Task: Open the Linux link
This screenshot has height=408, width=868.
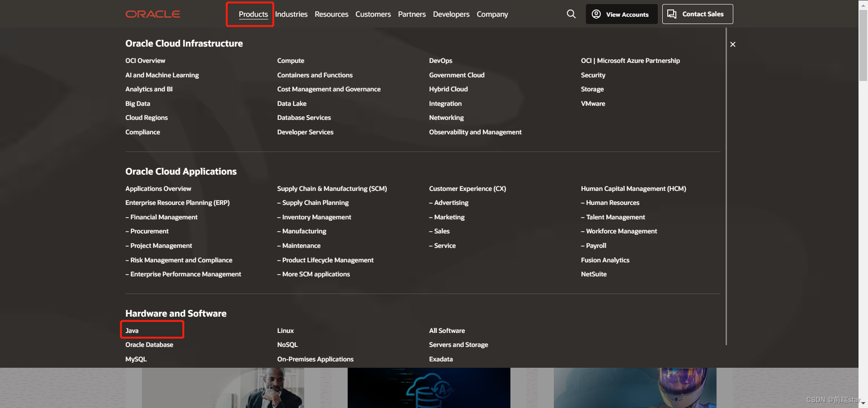Action: [x=285, y=331]
